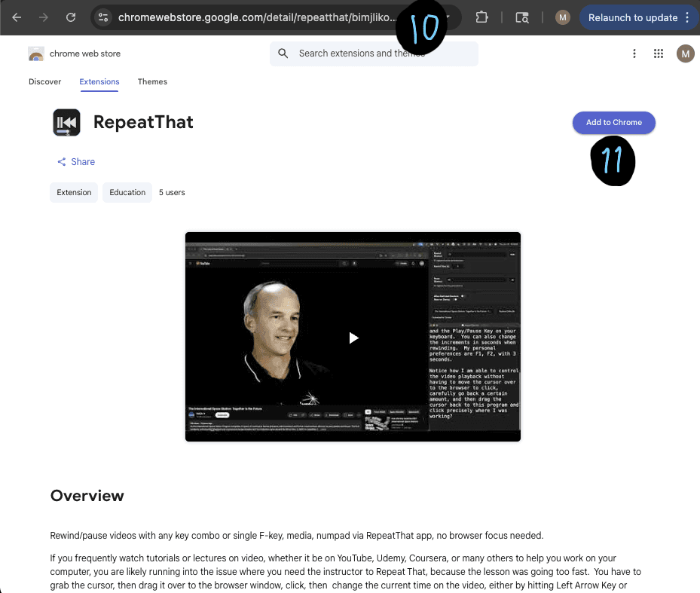This screenshot has height=593, width=700.
Task: Click Add to Chrome button
Action: [x=614, y=122]
